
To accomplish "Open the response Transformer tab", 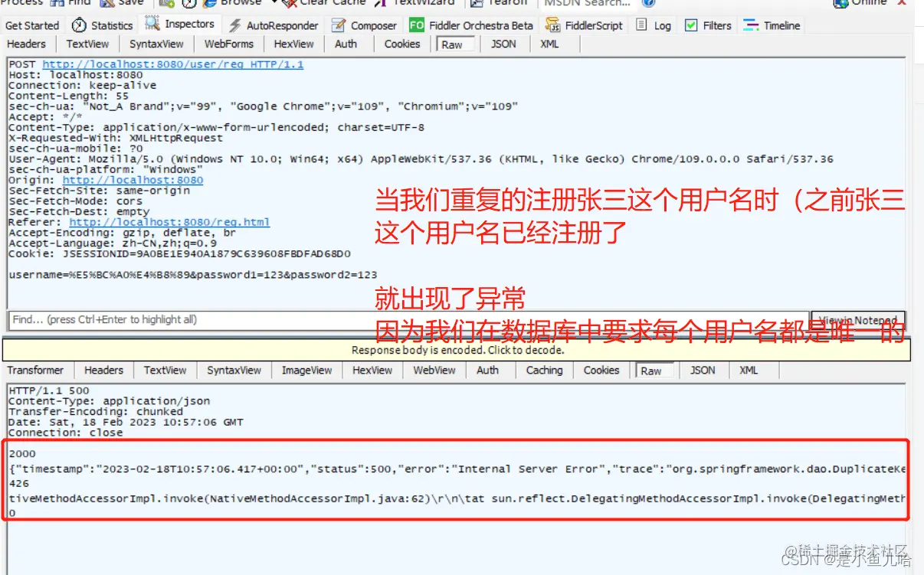I will (x=35, y=370).
